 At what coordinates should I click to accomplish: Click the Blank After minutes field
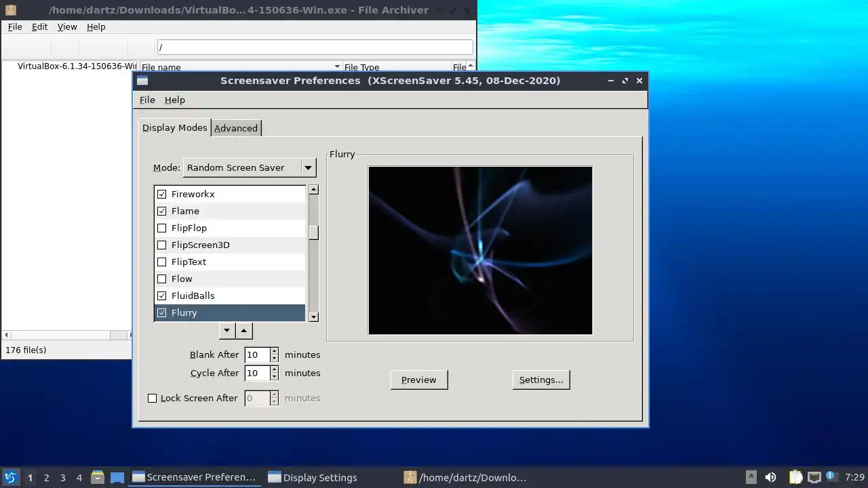[x=257, y=354]
